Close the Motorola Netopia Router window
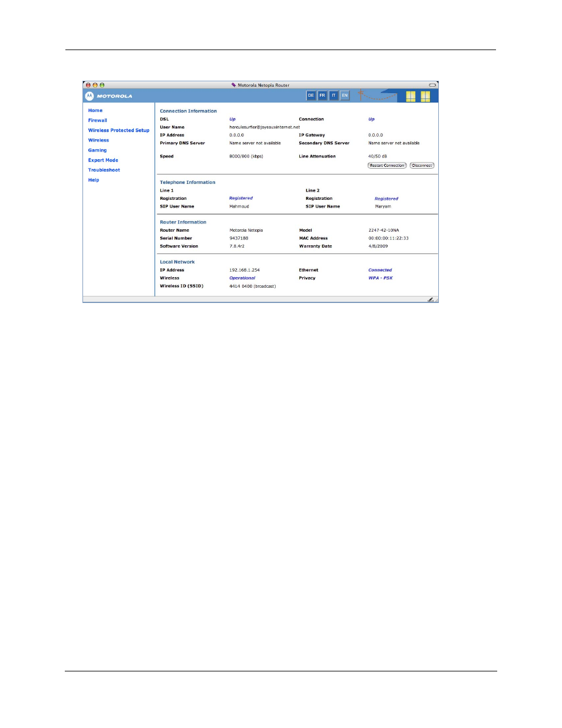562x728 pixels. [x=88, y=85]
